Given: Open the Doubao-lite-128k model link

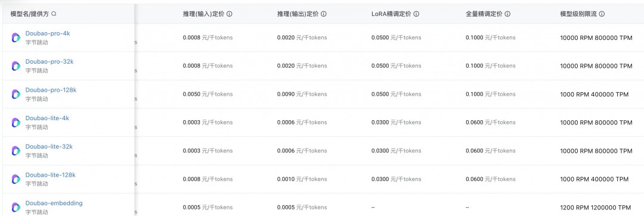Looking at the screenshot, I should [51, 175].
